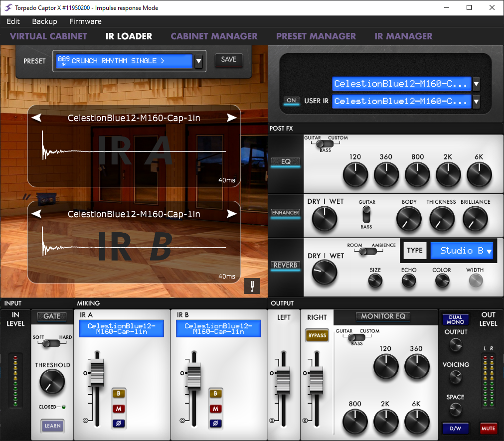Toggle the Monitor EQ button
The image size is (504, 441).
383,316
